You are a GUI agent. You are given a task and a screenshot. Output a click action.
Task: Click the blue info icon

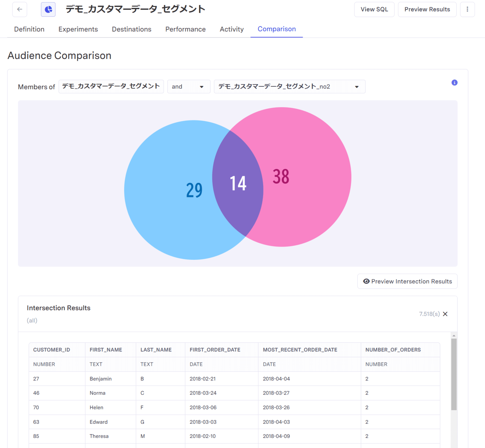(x=454, y=83)
